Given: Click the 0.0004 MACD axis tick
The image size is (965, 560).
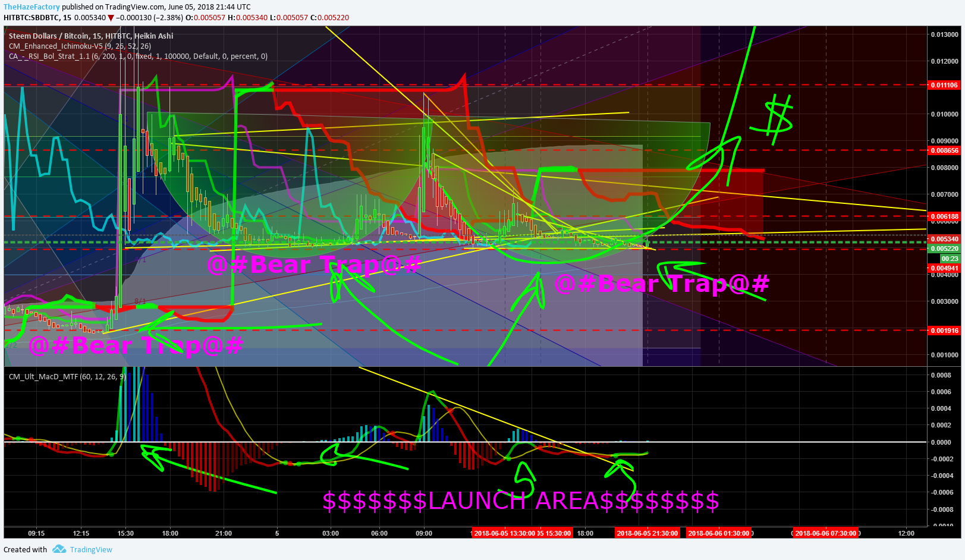Looking at the screenshot, I should click(x=941, y=408).
